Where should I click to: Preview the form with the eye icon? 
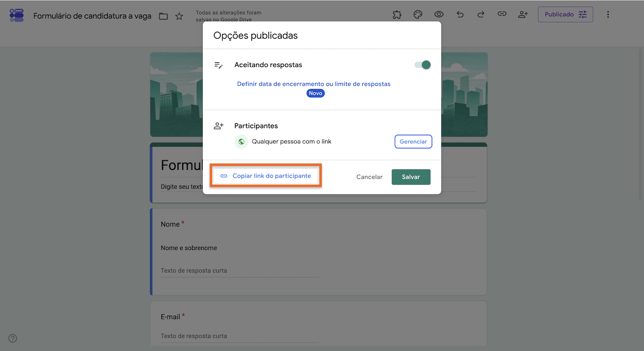point(439,15)
